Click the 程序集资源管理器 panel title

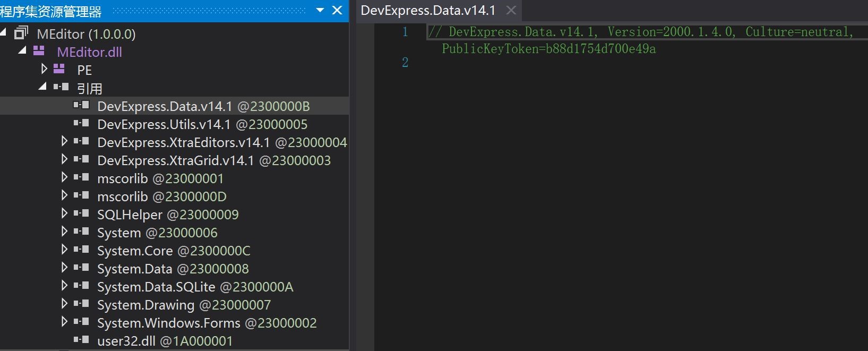pyautogui.click(x=51, y=11)
